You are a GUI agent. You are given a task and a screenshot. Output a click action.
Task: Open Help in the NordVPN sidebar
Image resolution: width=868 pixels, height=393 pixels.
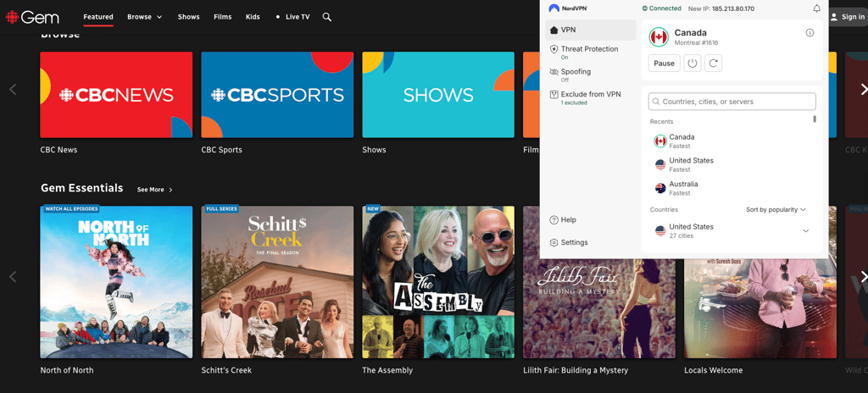tap(569, 219)
